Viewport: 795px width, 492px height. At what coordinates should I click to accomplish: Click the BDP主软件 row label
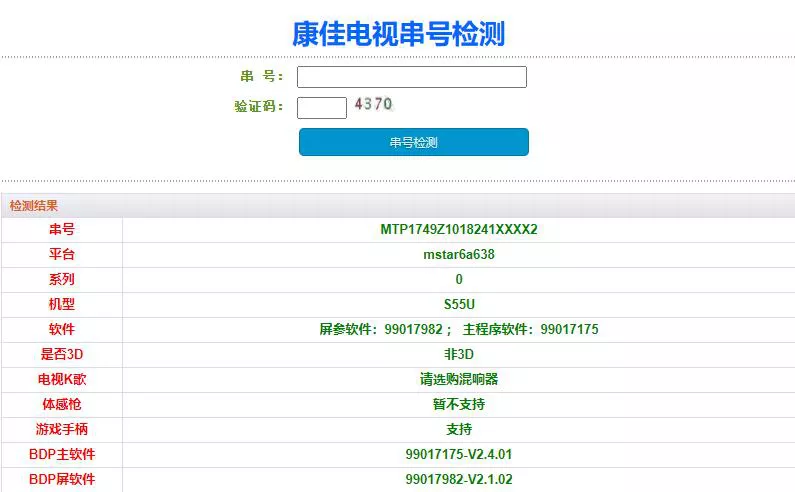pyautogui.click(x=62, y=454)
